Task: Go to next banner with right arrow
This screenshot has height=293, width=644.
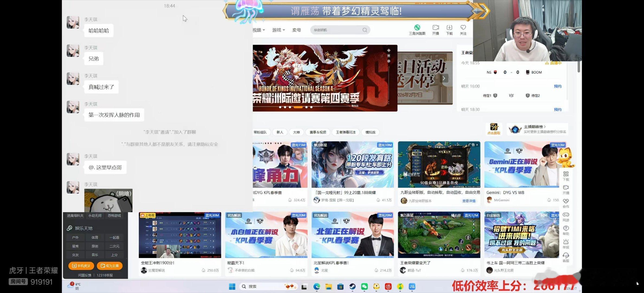Action: (444, 78)
